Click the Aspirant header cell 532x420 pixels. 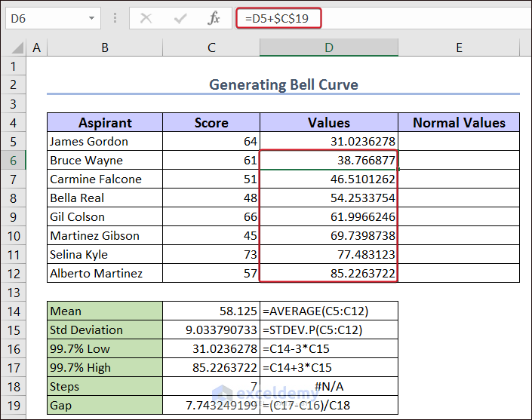[x=105, y=122]
